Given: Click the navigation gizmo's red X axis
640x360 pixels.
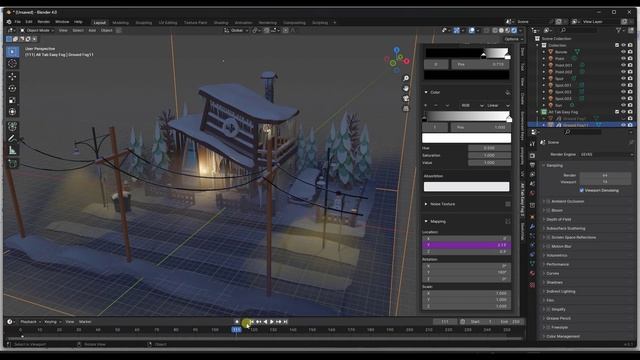Looking at the screenshot, I should tap(406, 61).
